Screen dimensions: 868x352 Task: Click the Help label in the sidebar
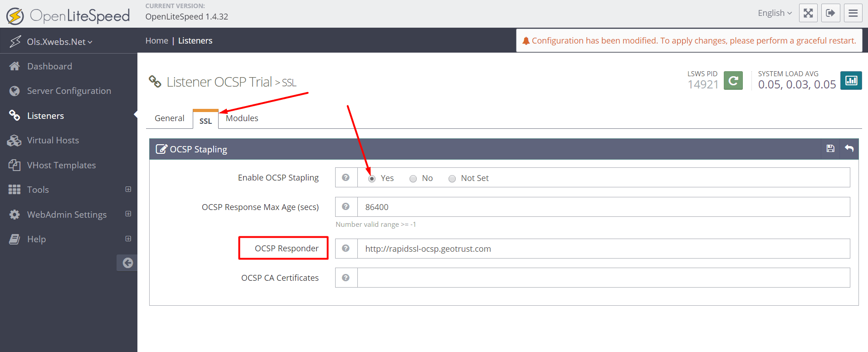tap(36, 239)
